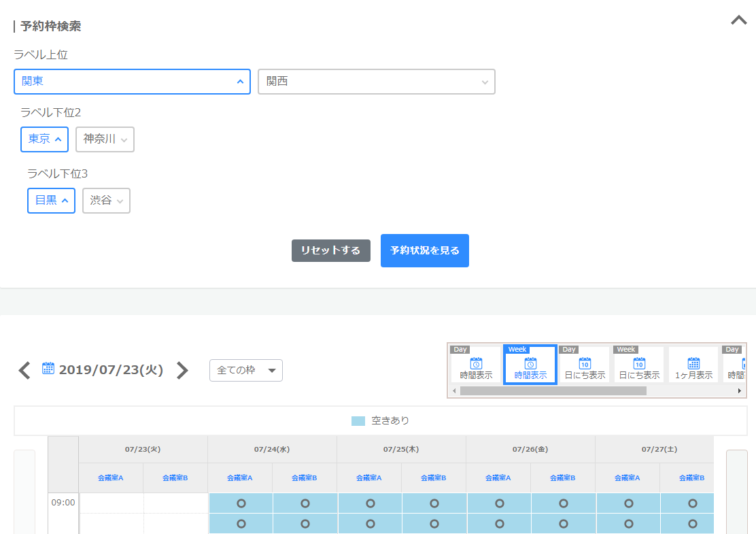The image size is (756, 534).
Task: Toggle the 目黒 label selection
Action: pos(51,201)
